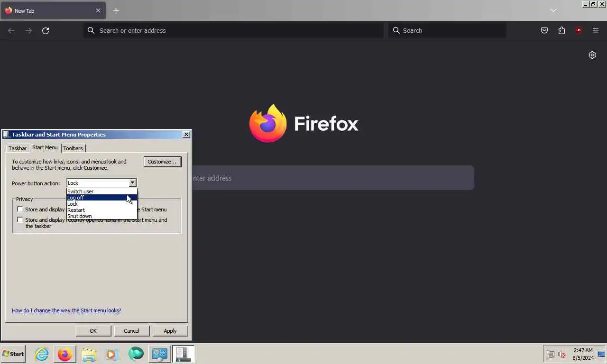
Task: Choose Log off from power action list
Action: [101, 198]
